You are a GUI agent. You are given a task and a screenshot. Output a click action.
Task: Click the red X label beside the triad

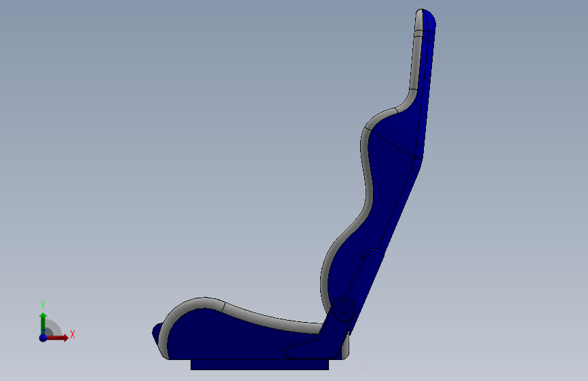pyautogui.click(x=73, y=334)
